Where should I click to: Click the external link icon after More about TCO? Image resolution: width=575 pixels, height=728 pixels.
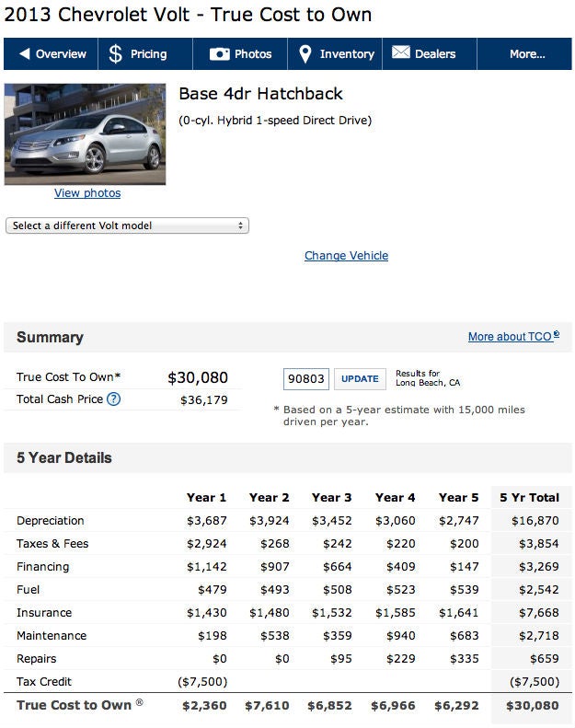point(557,334)
